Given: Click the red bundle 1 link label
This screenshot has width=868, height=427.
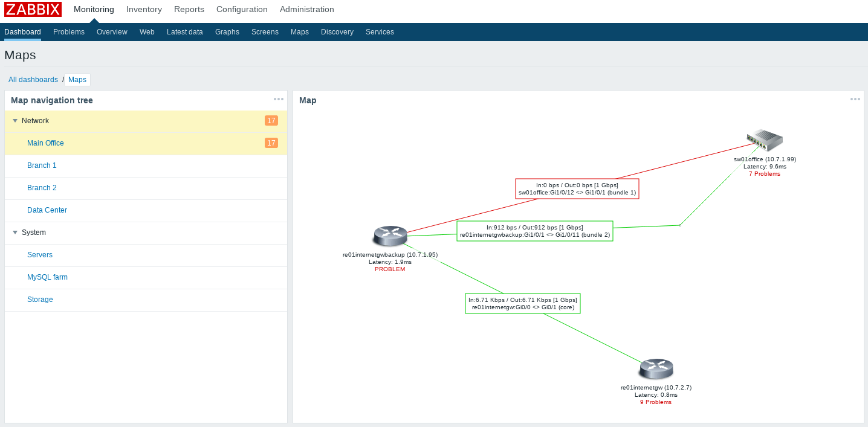Looking at the screenshot, I should (577, 188).
